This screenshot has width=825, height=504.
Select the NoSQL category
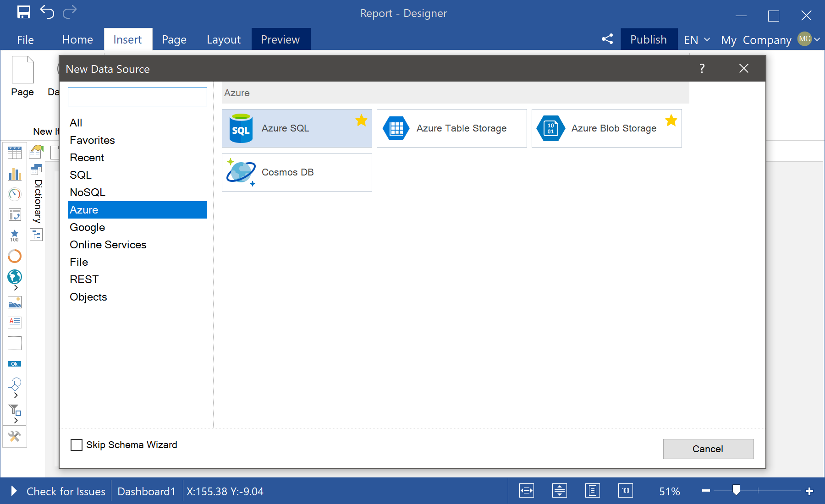(137, 192)
